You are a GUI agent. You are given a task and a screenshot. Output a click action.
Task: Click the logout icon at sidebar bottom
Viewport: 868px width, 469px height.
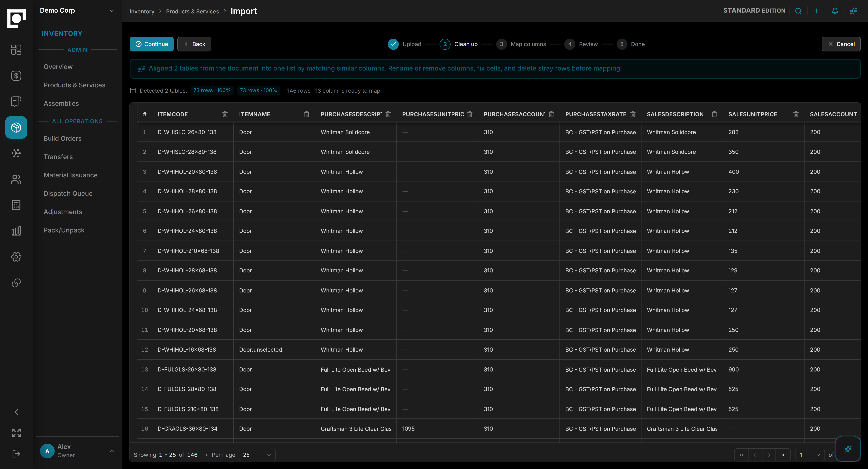click(x=16, y=454)
